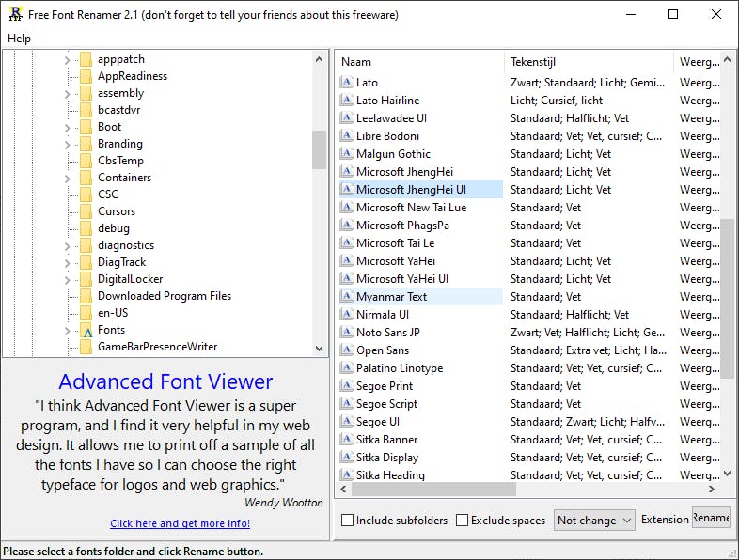Expand the assembly folder node

(x=68, y=94)
